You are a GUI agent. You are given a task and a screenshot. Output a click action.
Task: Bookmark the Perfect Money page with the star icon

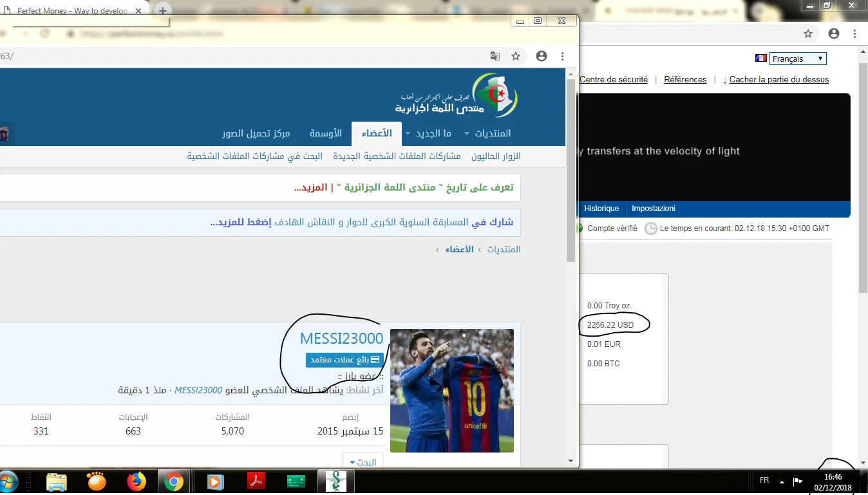click(x=808, y=33)
